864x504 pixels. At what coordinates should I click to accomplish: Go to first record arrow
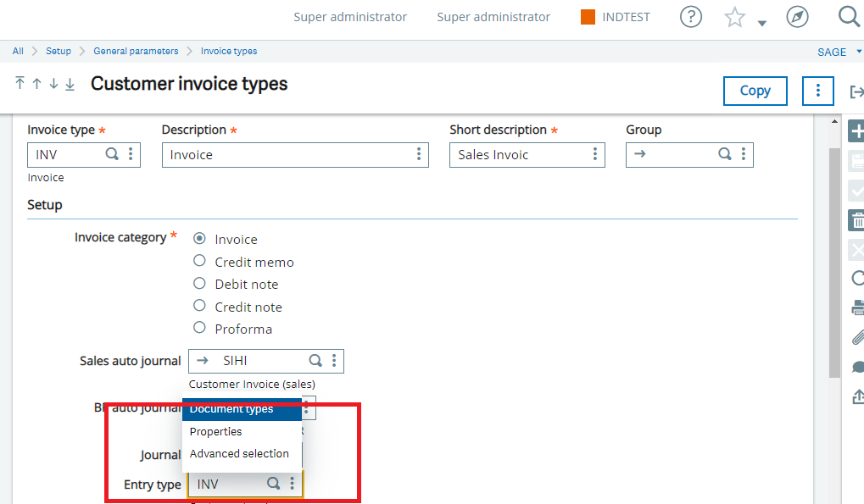pos(20,83)
